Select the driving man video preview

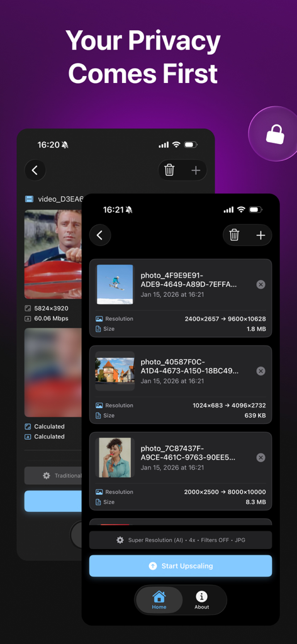point(53,254)
